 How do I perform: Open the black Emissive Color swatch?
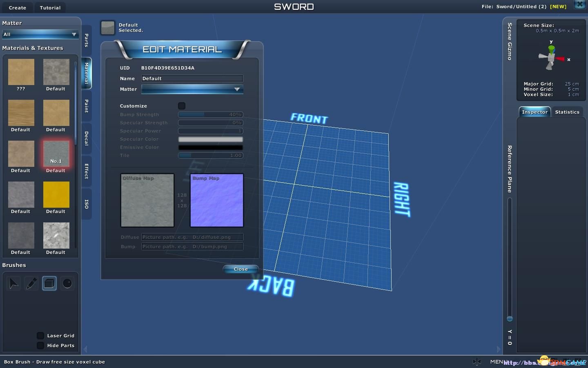[x=211, y=147]
